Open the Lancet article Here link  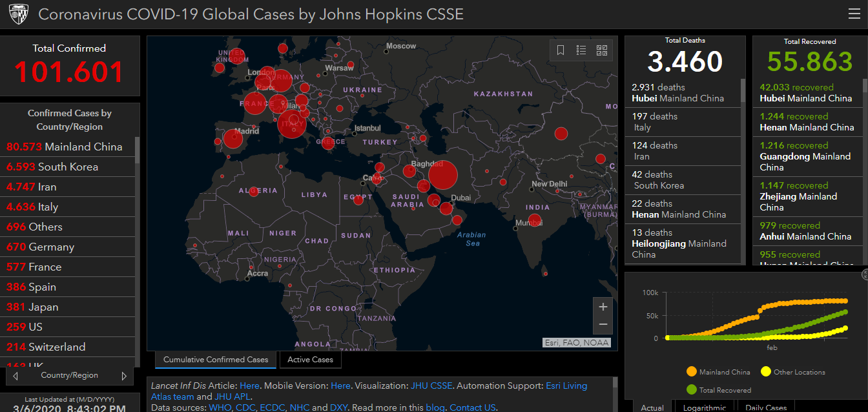249,386
